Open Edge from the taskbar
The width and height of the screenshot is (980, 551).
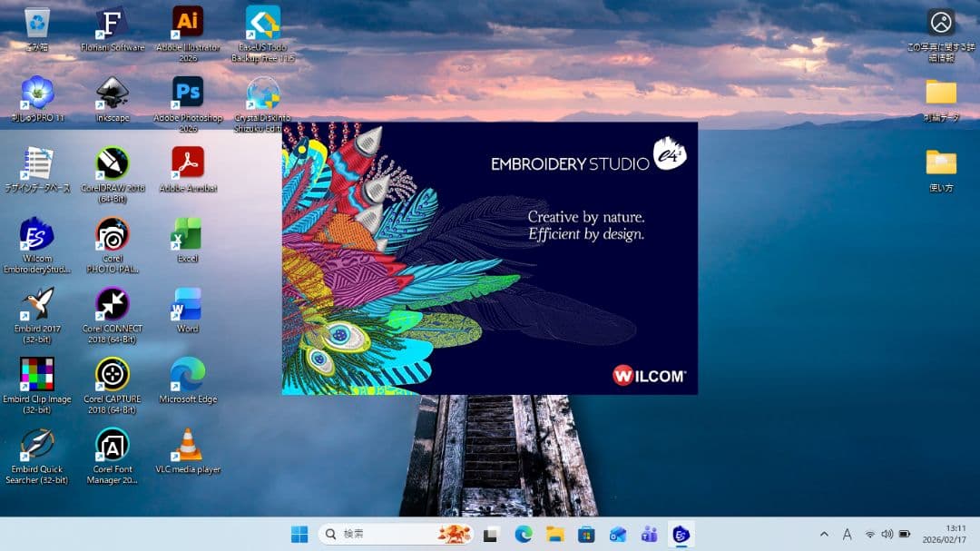(x=524, y=534)
